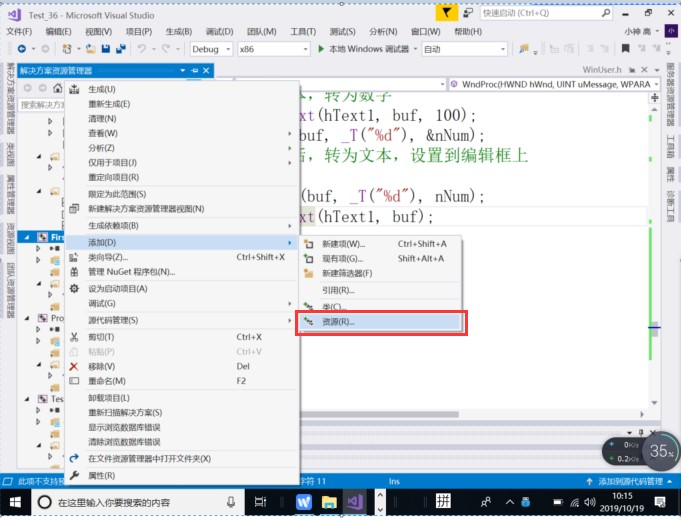Choose 移除(V) in context menu

(x=182, y=367)
